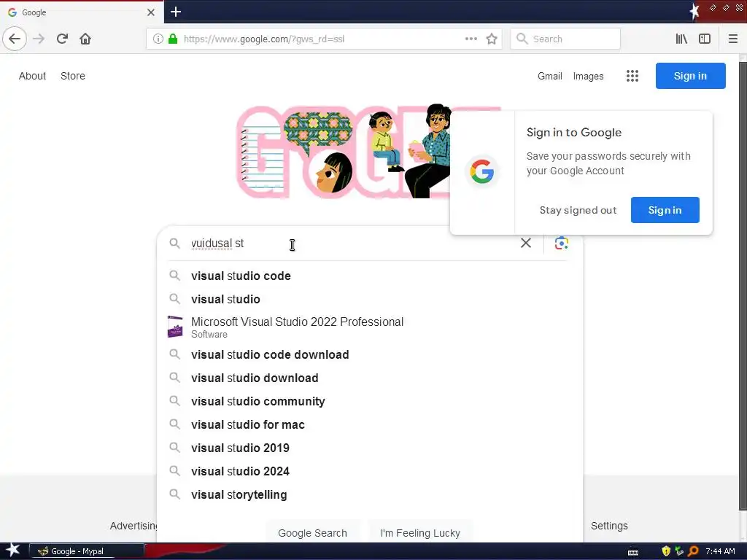This screenshot has height=560, width=747.
Task: Click the magnifier icon inside the Google search box
Action: pyautogui.click(x=175, y=244)
